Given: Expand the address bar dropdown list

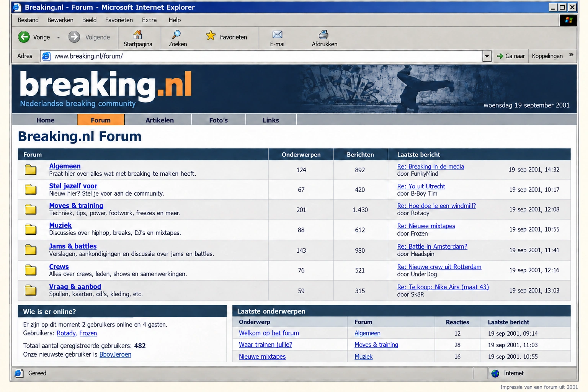Looking at the screenshot, I should click(487, 56).
